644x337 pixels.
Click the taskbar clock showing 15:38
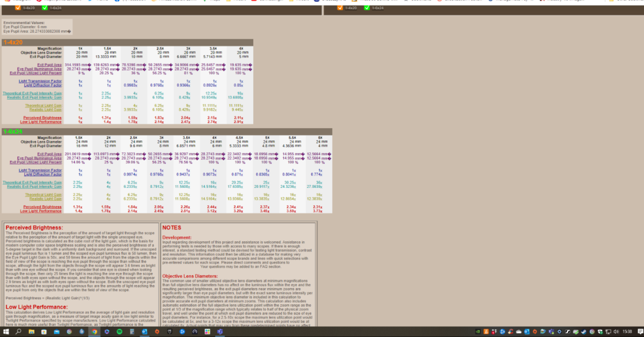(628, 332)
